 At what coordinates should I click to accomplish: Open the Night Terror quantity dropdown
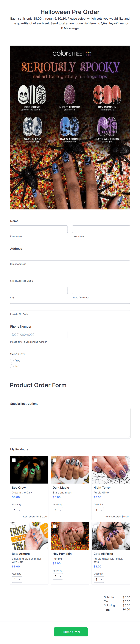99,510
